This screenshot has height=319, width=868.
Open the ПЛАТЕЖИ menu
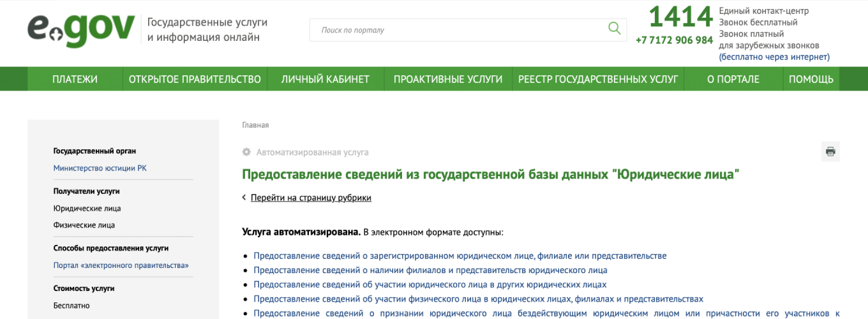click(x=75, y=79)
